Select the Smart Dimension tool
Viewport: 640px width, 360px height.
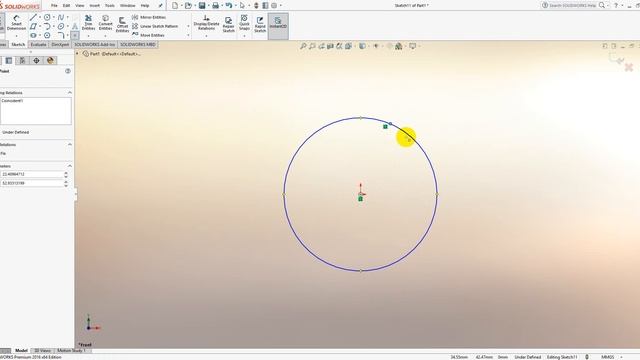(x=16, y=23)
